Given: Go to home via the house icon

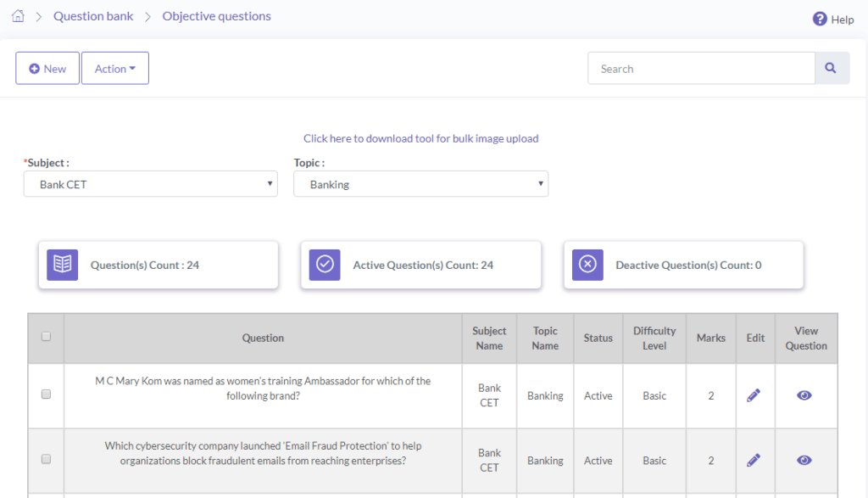Looking at the screenshot, I should (19, 16).
